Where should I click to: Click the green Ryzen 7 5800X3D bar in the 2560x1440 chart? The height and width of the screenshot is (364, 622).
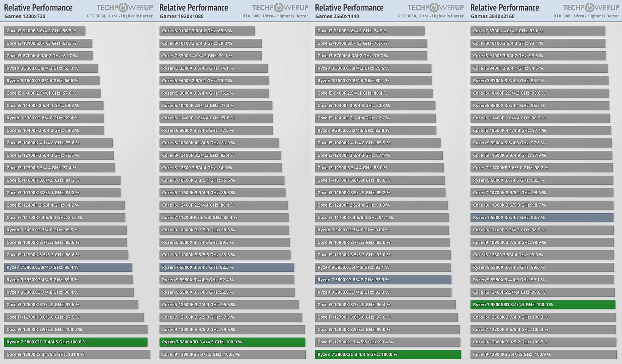click(x=388, y=355)
